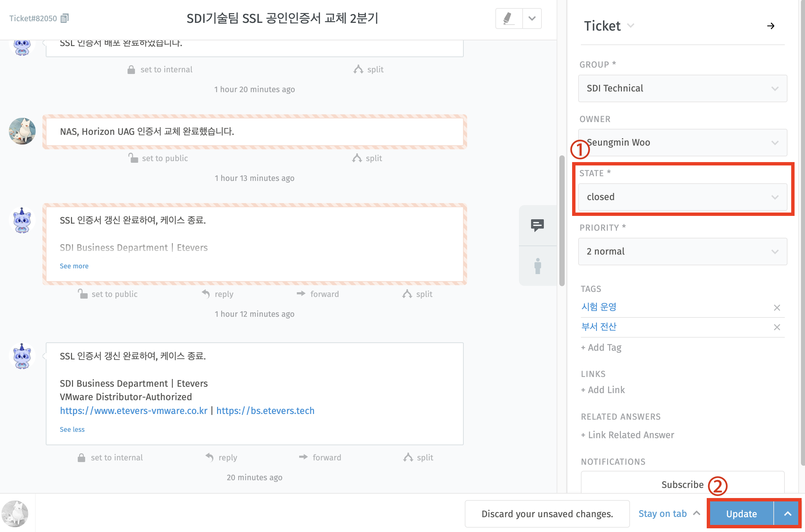
Task: Remove the 부서 전산 tag
Action: pos(776,328)
